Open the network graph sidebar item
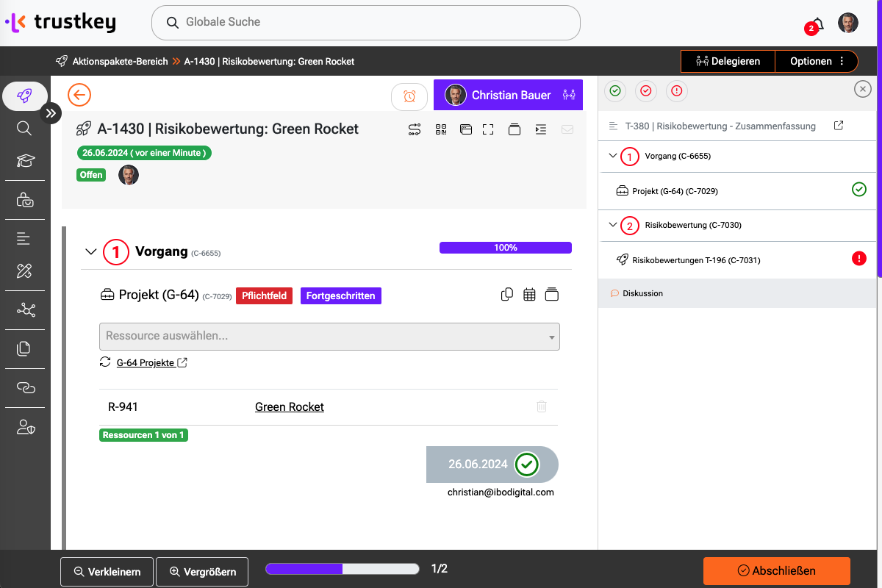Viewport: 882px width, 588px height. pos(25,310)
